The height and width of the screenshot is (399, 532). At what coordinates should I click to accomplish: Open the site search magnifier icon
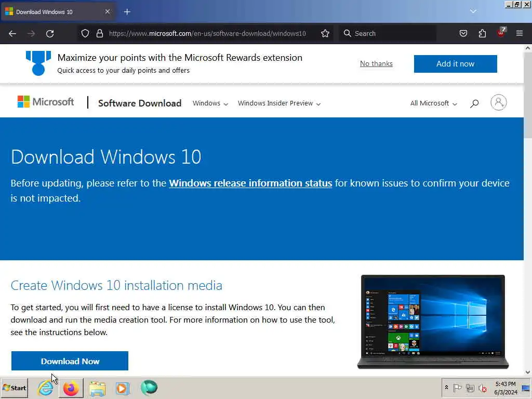[x=474, y=103]
